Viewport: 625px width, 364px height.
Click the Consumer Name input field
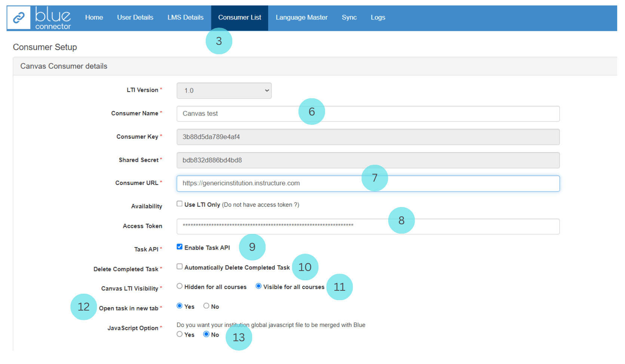pos(368,114)
